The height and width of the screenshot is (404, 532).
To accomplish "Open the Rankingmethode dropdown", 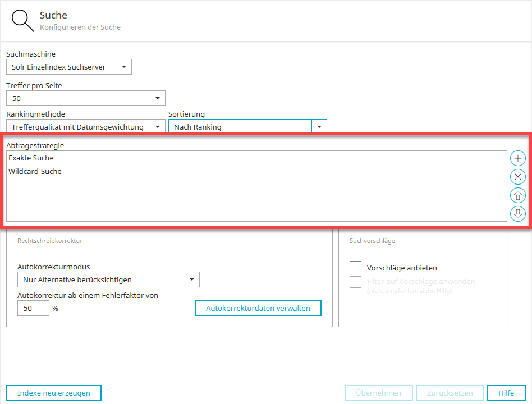I will (85, 127).
